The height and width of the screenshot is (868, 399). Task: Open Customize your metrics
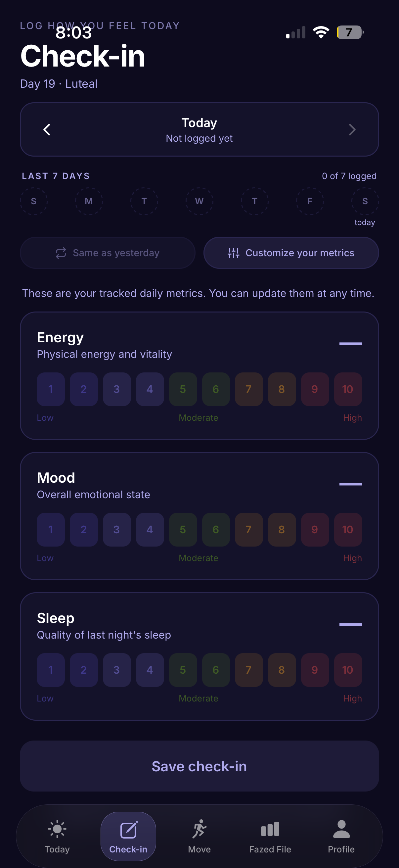tap(291, 253)
